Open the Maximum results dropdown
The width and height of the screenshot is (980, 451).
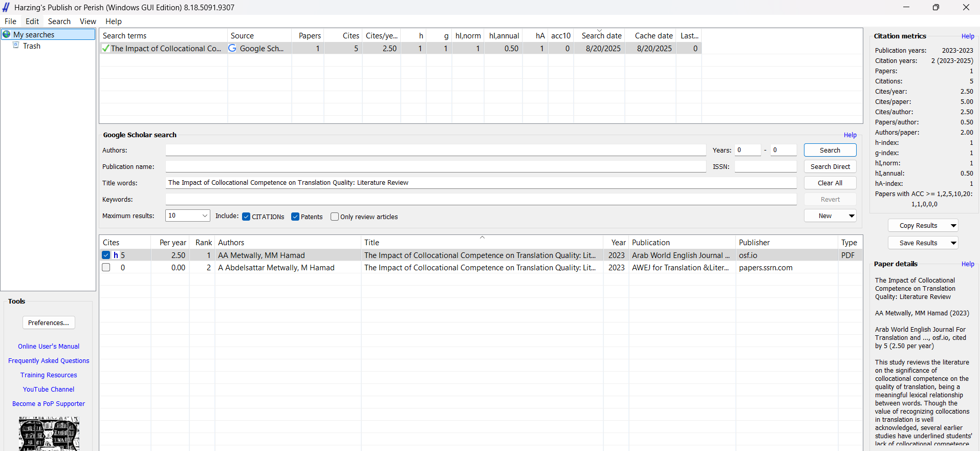pos(204,216)
